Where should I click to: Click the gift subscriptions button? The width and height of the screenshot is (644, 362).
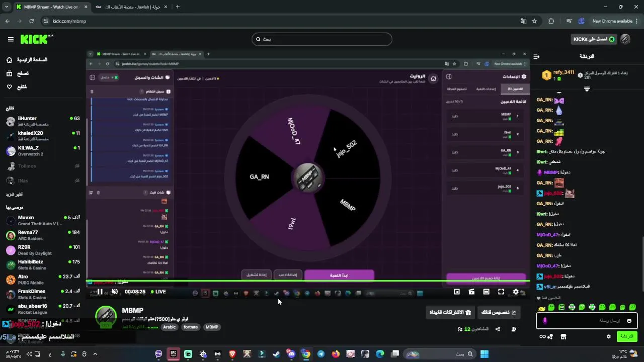point(450,312)
